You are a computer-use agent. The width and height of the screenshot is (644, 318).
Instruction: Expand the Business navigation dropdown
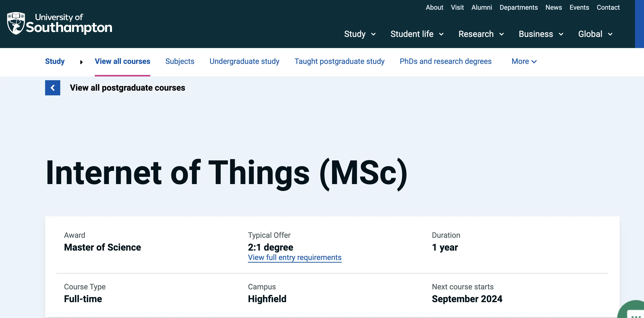(541, 34)
